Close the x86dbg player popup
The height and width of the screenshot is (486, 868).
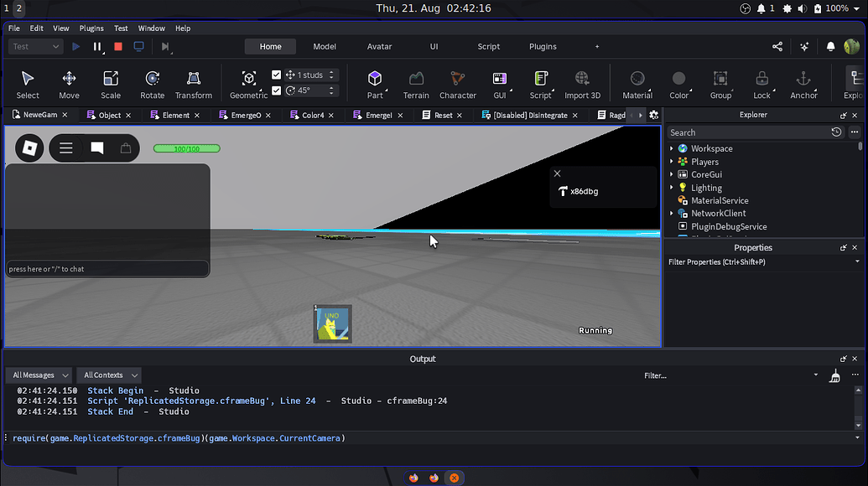(557, 173)
